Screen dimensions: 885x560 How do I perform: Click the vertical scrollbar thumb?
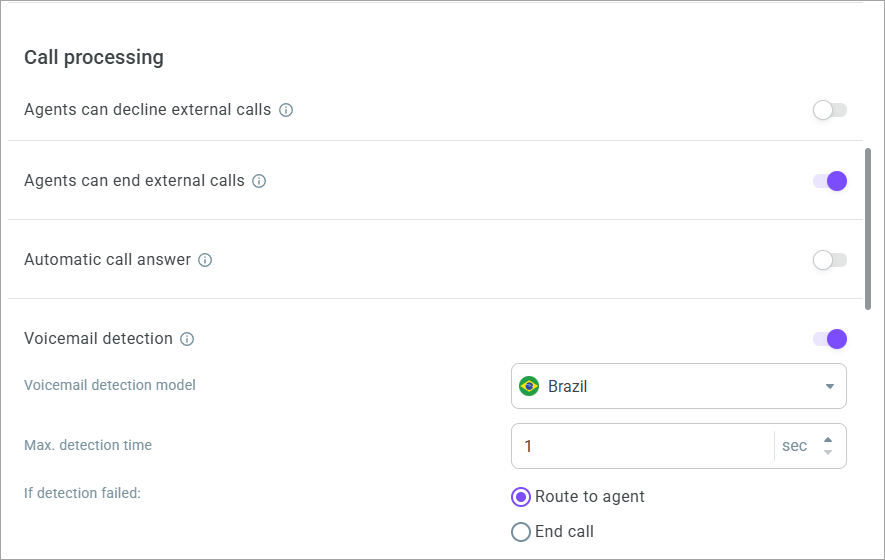point(868,229)
